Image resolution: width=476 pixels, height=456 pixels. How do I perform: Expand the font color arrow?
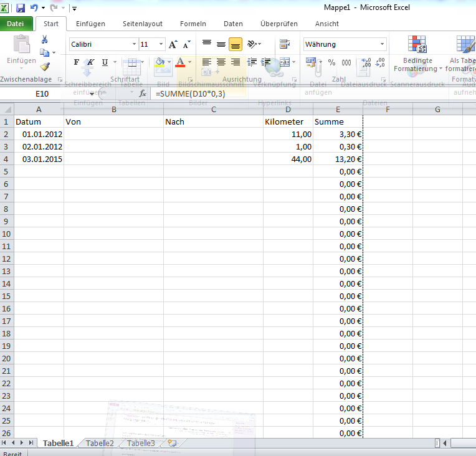(190, 62)
